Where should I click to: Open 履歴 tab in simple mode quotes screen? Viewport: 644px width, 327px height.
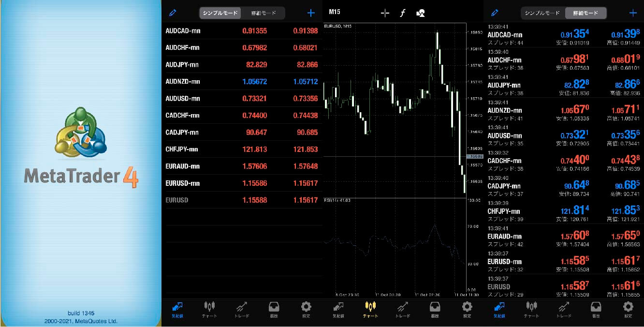(274, 310)
